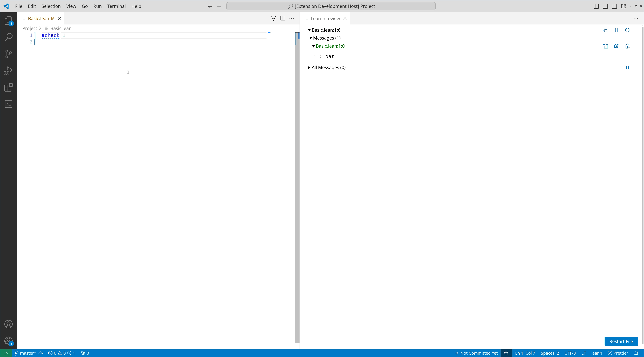Viewport: 644px width, 357px height.
Task: Click the Prettier status item
Action: coord(618,353)
